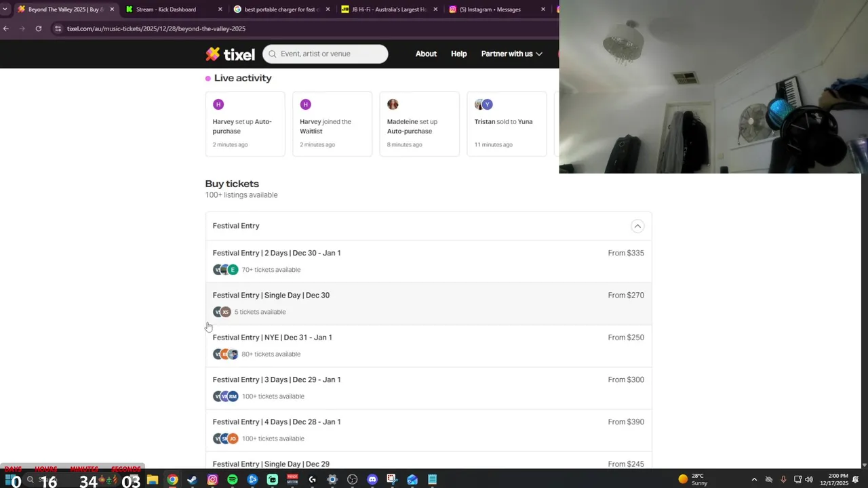Open Festival Entry Single Day Dec 29 listing
This screenshot has height=488, width=868.
[429, 461]
